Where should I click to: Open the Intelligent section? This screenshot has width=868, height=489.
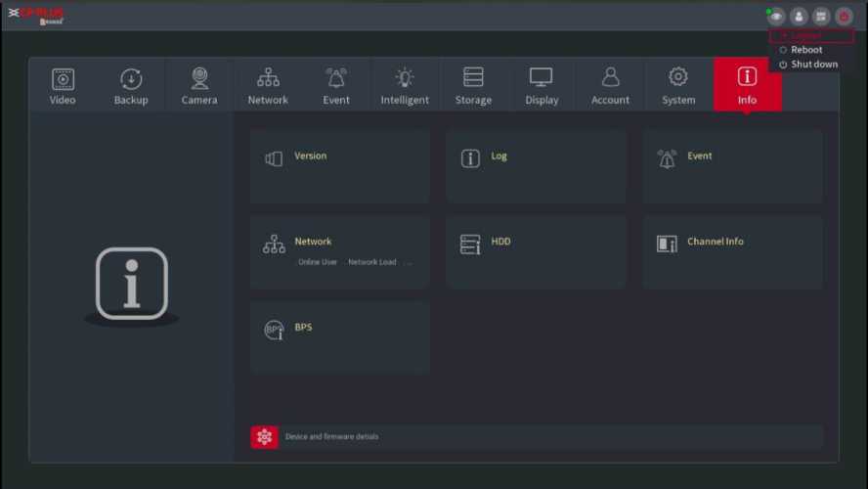click(x=405, y=86)
